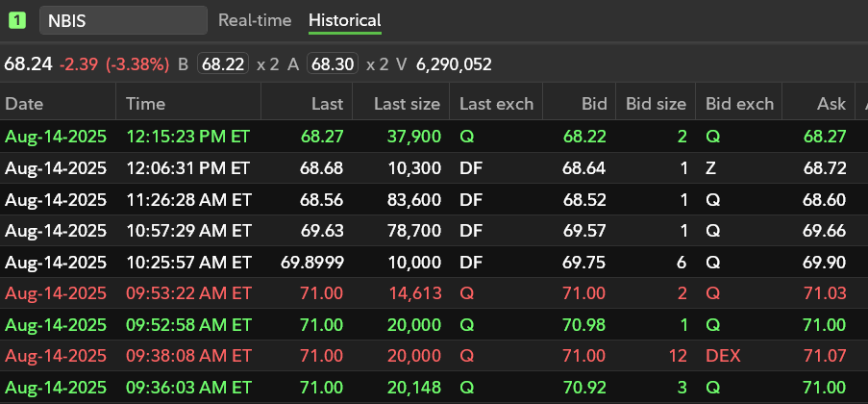Click last price 68.68
Viewport: 868px width, 404px height.
[322, 168]
